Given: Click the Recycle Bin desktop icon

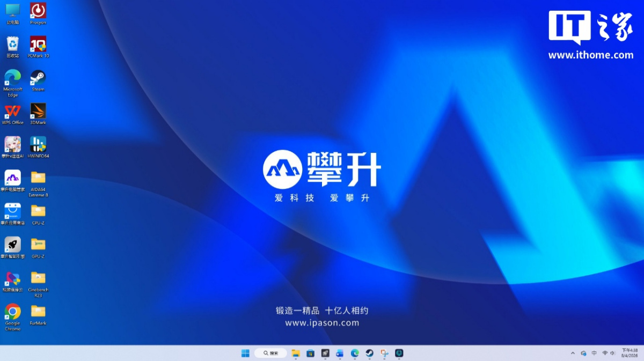Looking at the screenshot, I should [12, 45].
